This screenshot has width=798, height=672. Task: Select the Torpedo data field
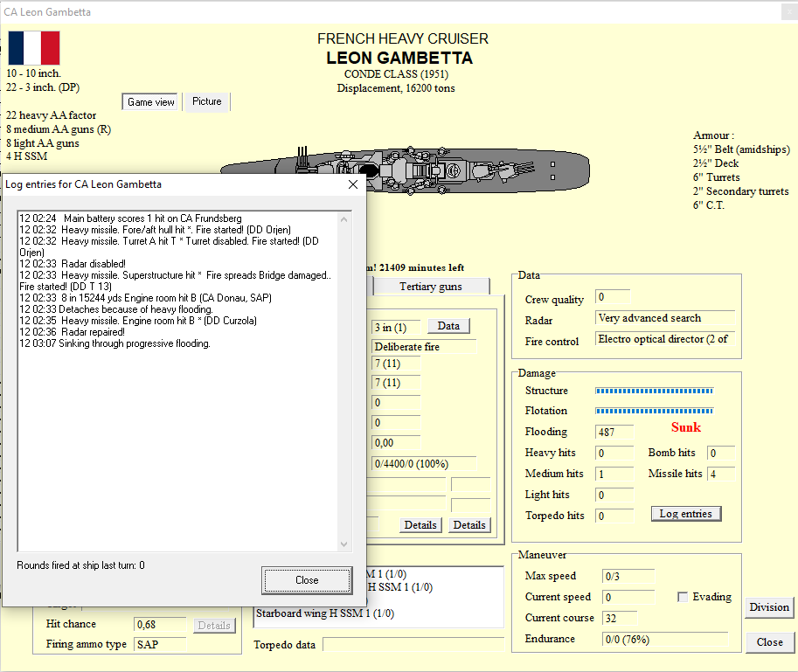tap(413, 645)
